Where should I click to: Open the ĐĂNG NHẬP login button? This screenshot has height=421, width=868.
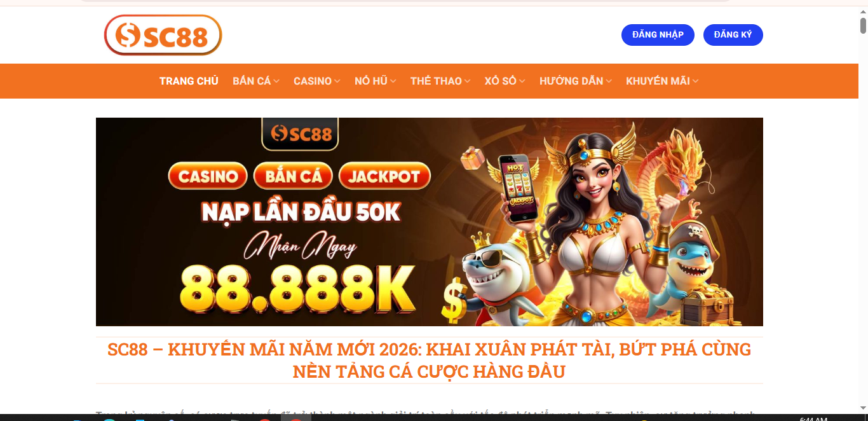(x=658, y=35)
